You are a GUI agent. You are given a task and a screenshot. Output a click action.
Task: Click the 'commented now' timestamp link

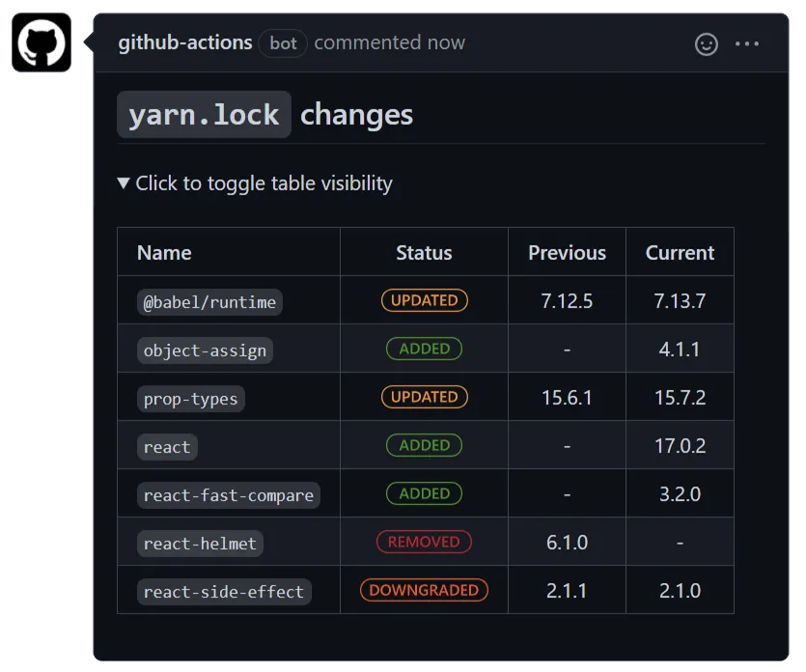coord(389,43)
